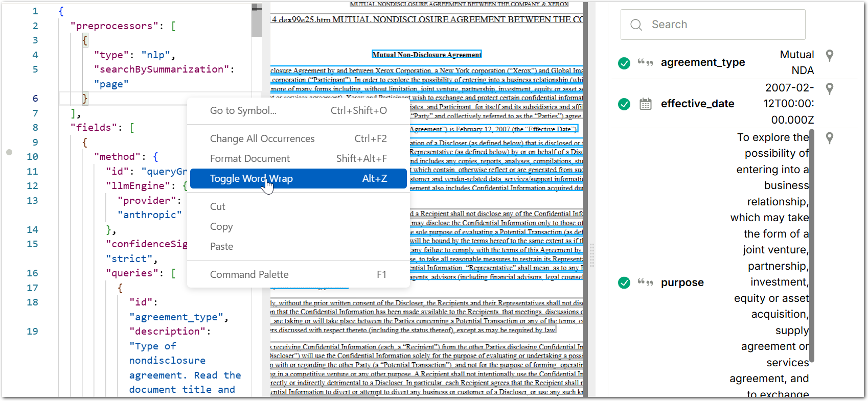The height and width of the screenshot is (401, 868).
Task: Choose Go to Symbol... from the context menu
Action: pyautogui.click(x=298, y=110)
